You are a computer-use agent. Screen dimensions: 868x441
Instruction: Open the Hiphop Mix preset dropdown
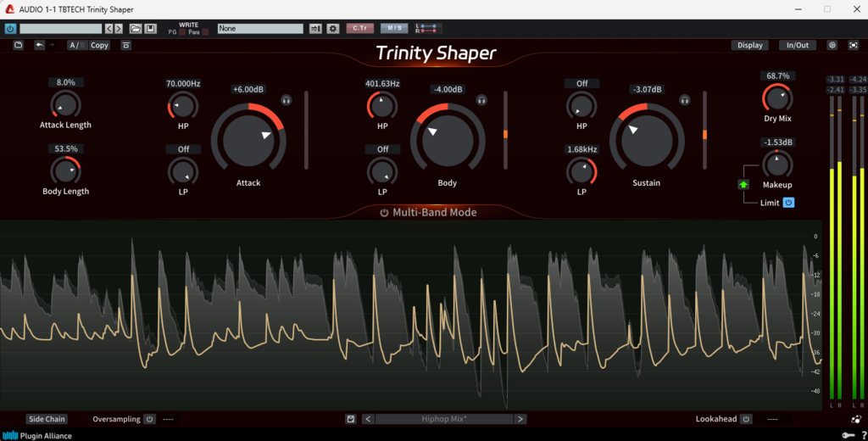(444, 419)
